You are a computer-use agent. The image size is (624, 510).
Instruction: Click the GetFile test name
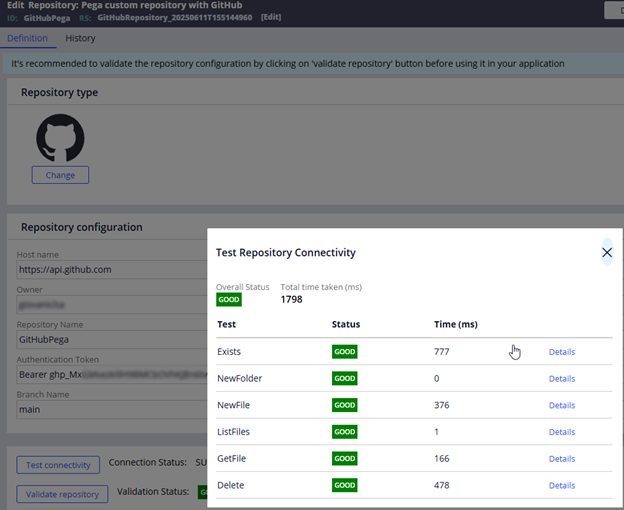[232, 458]
